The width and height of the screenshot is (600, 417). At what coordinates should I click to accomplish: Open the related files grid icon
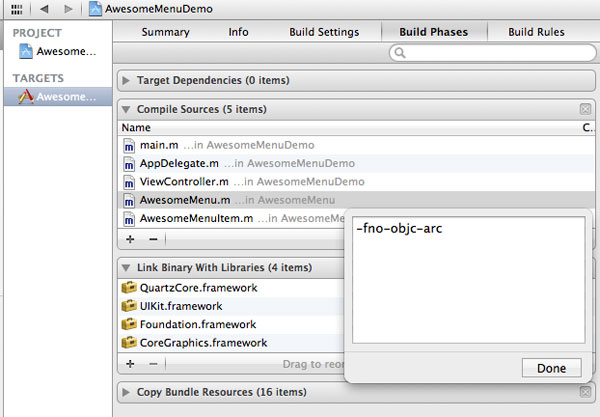[x=16, y=9]
